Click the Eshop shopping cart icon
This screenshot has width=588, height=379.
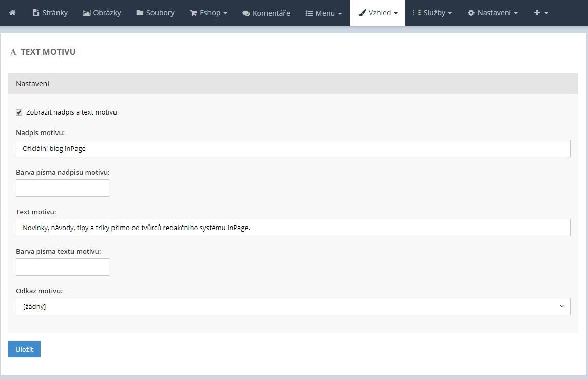(194, 13)
